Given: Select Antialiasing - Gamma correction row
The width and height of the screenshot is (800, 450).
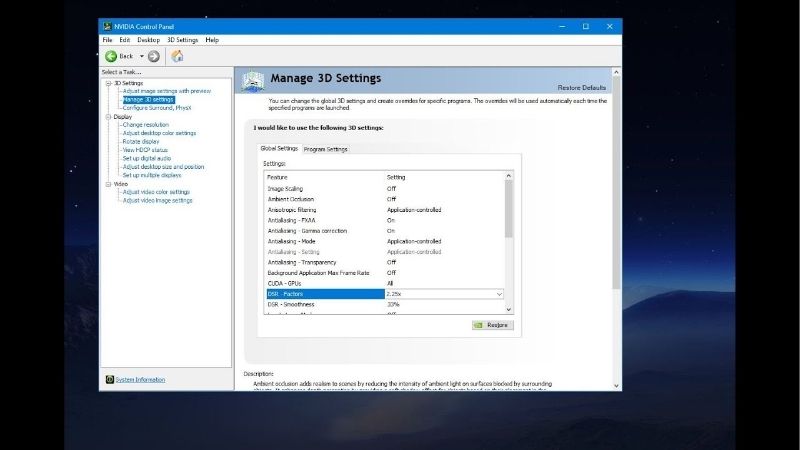Looking at the screenshot, I should point(385,231).
